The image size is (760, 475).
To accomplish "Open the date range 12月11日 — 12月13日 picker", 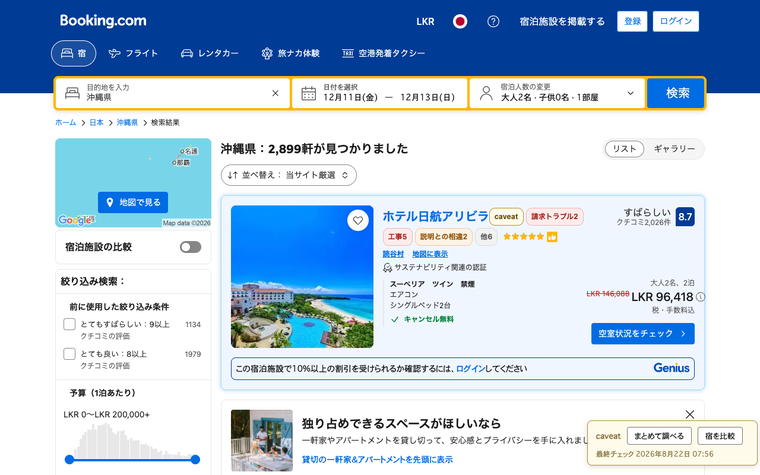I will [380, 93].
